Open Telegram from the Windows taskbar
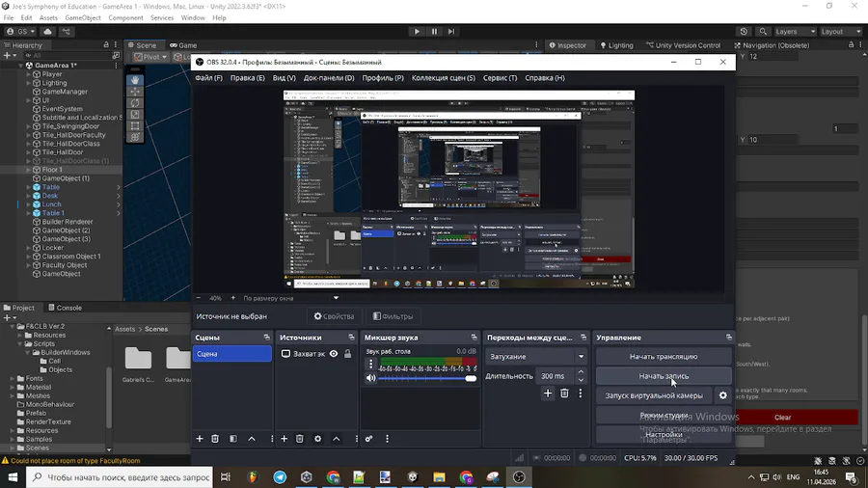The width and height of the screenshot is (868, 488). coord(280,477)
